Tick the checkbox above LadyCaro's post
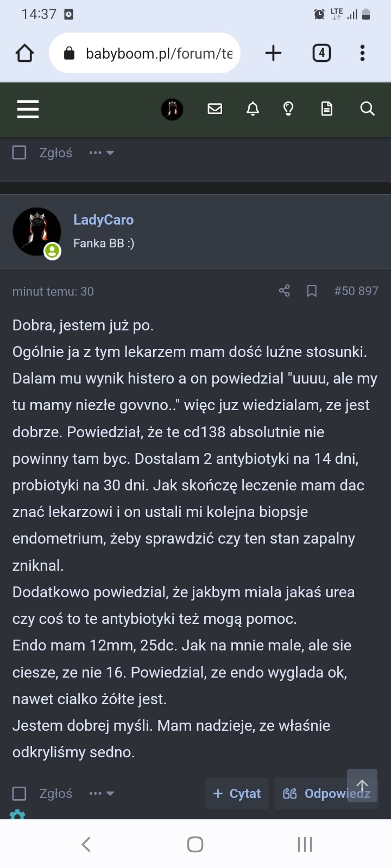The width and height of the screenshot is (391, 868). coord(20,152)
